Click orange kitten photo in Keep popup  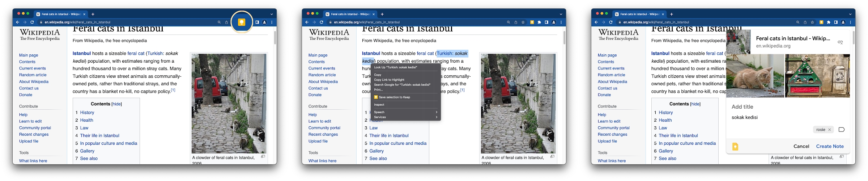coord(755,76)
